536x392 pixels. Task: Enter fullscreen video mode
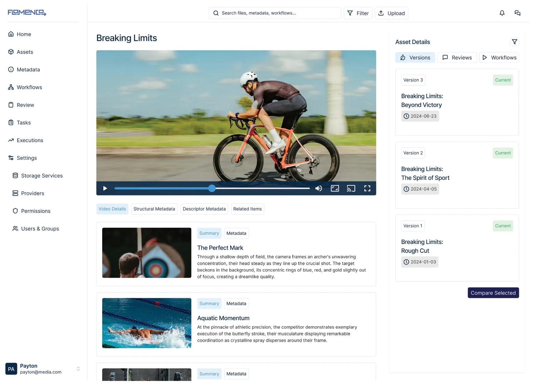[367, 188]
